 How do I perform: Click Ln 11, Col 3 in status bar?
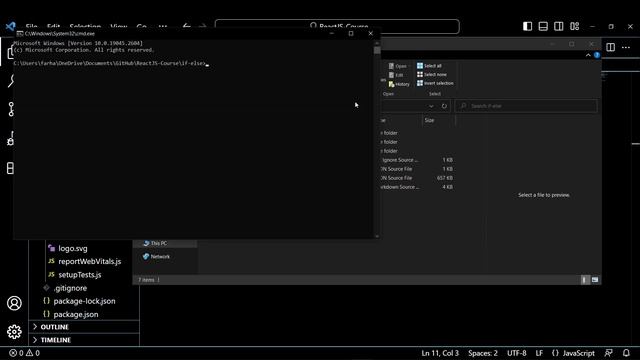pos(440,353)
